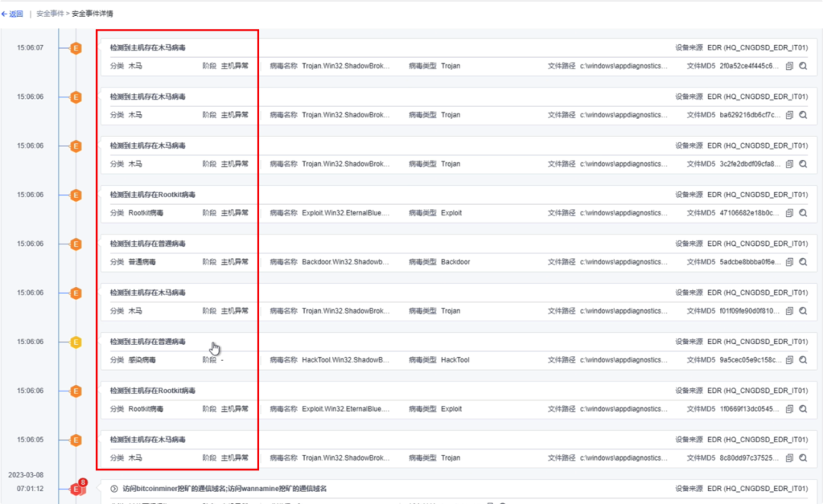Click orange marker at 15:06:05
Screen dimensions: 823x504
click(x=75, y=440)
